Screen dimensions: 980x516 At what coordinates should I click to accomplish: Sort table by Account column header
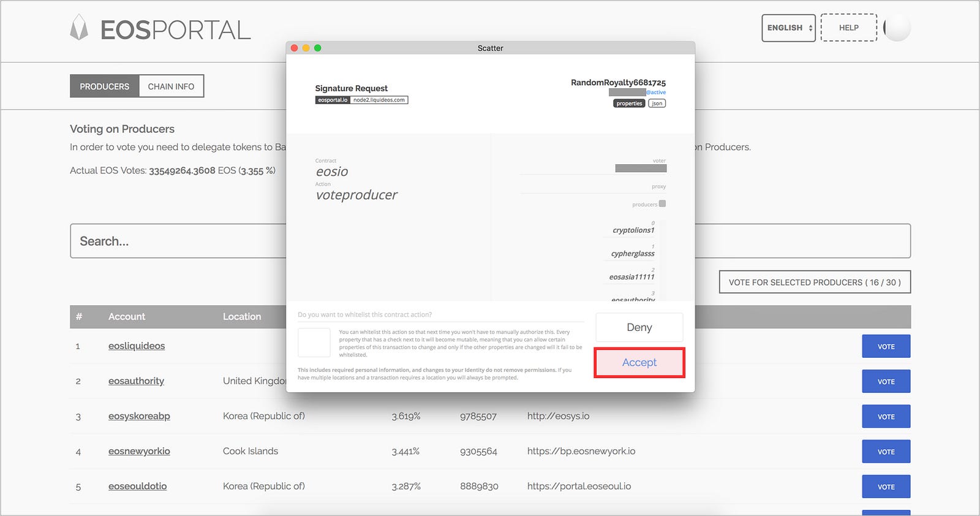pyautogui.click(x=127, y=316)
